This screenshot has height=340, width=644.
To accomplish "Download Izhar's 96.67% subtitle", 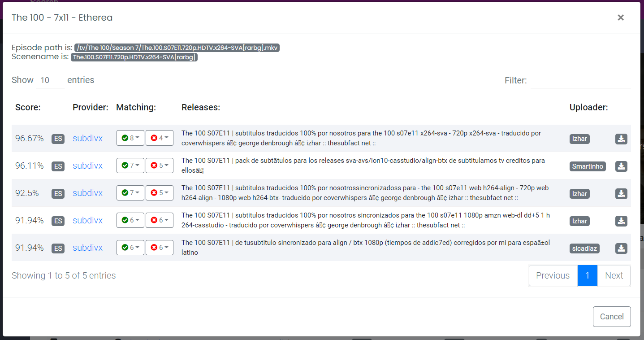I will [621, 139].
